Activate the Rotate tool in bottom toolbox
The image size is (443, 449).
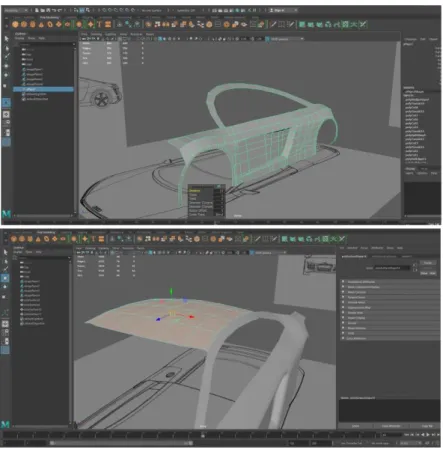(x=5, y=287)
